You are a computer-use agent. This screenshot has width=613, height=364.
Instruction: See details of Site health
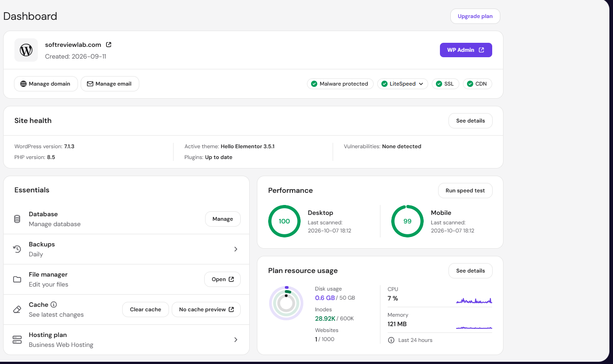click(471, 121)
